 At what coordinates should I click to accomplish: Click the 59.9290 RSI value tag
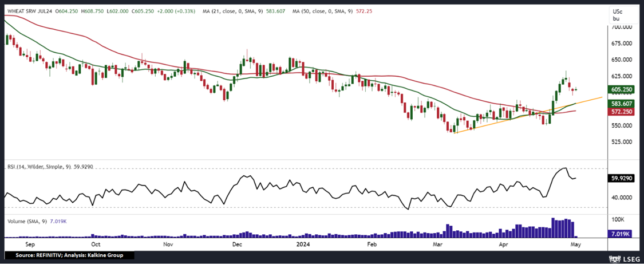pyautogui.click(x=621, y=178)
